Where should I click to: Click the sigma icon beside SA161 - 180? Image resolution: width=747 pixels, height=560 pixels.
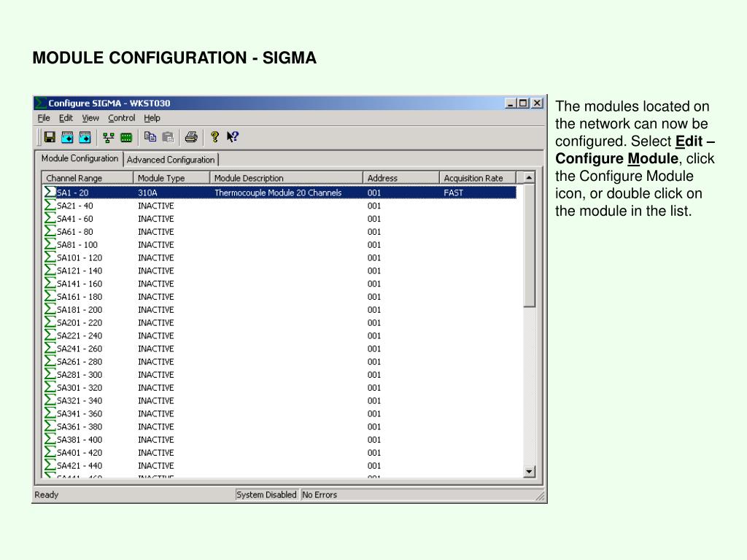click(x=50, y=297)
